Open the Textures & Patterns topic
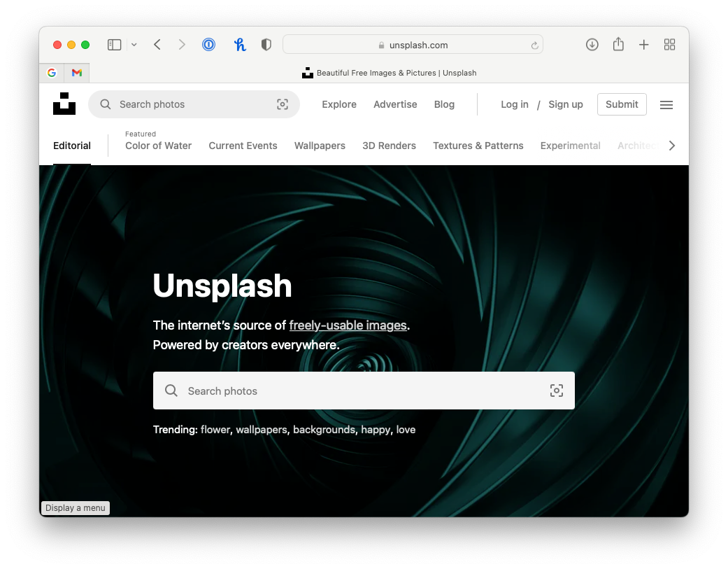 [478, 146]
